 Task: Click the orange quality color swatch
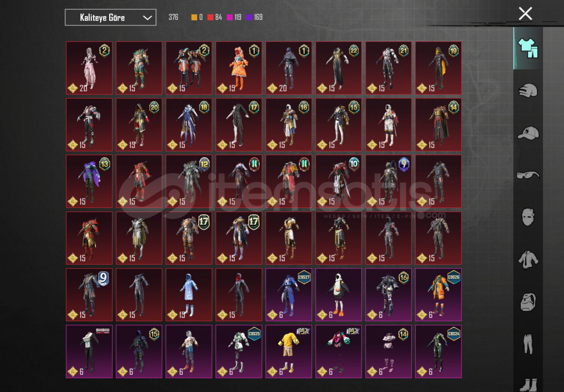click(x=194, y=17)
